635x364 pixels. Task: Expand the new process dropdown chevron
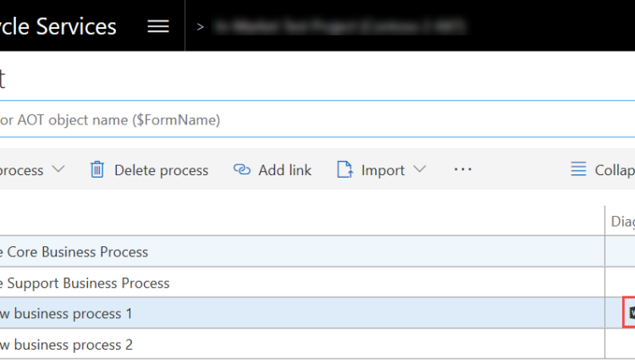pyautogui.click(x=58, y=170)
